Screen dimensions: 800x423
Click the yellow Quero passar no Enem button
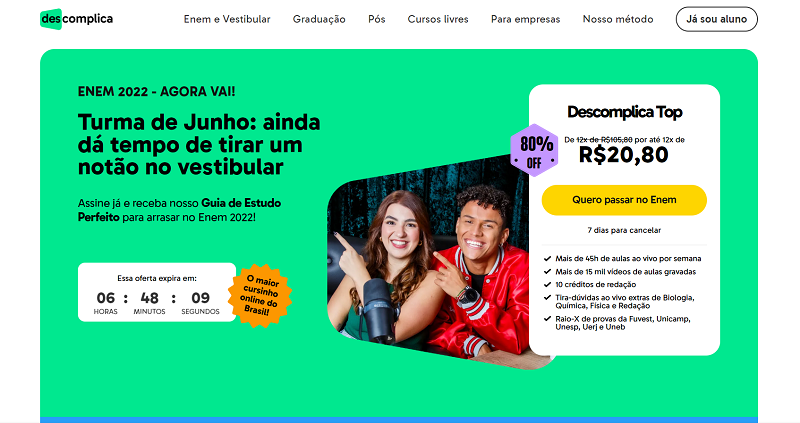[x=624, y=200]
